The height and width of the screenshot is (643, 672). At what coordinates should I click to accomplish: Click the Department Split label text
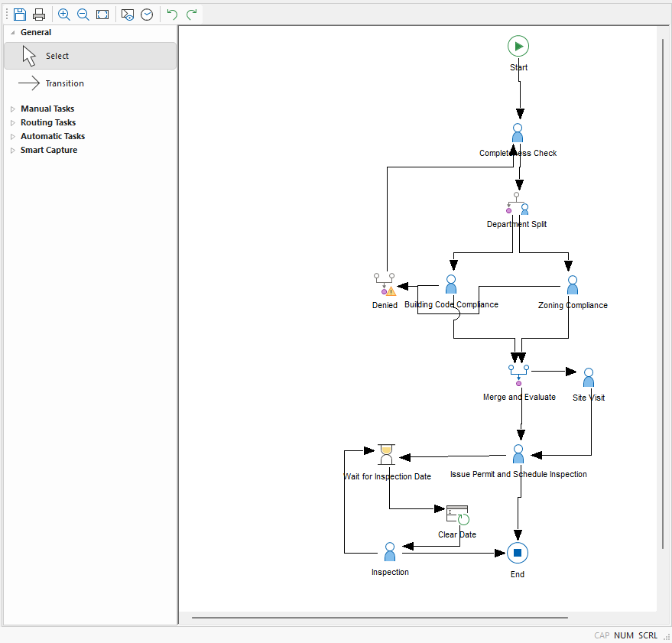point(517,224)
